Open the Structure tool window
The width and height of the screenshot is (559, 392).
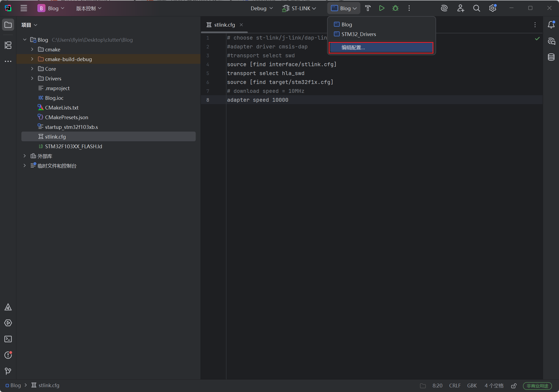click(x=8, y=45)
